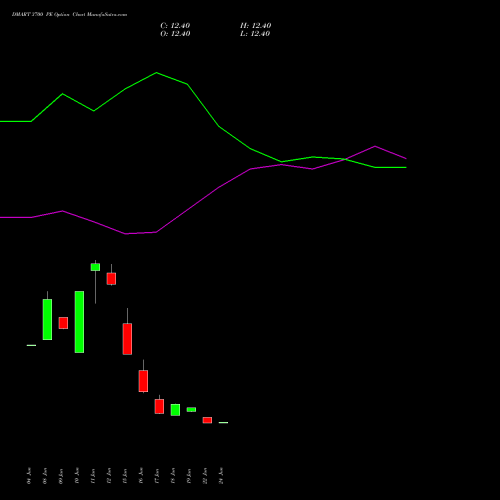Click the green indicator line at its peak
The width and height of the screenshot is (500, 500).
157,73
